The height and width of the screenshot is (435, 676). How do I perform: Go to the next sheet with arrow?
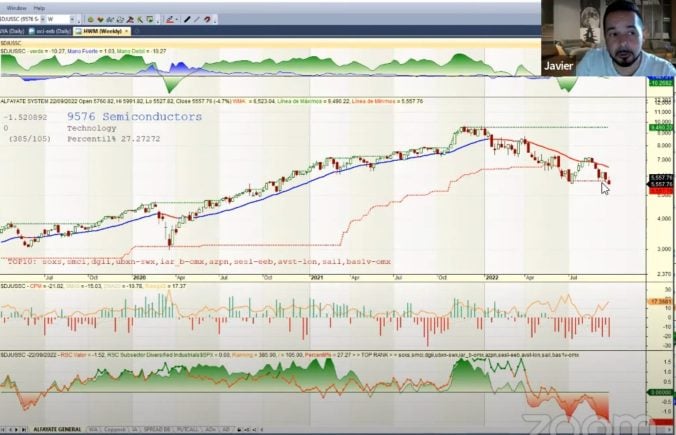(16, 429)
